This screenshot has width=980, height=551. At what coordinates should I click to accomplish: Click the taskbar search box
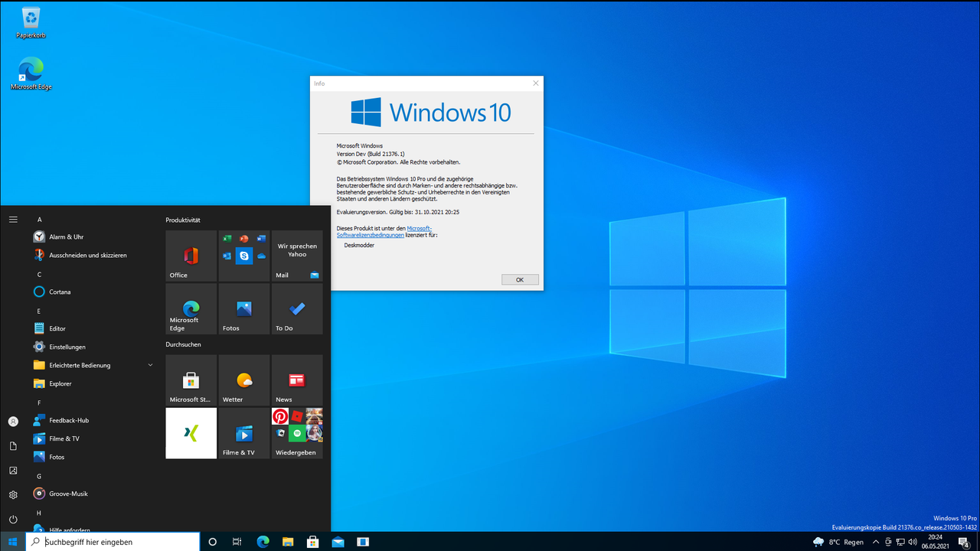tap(113, 542)
